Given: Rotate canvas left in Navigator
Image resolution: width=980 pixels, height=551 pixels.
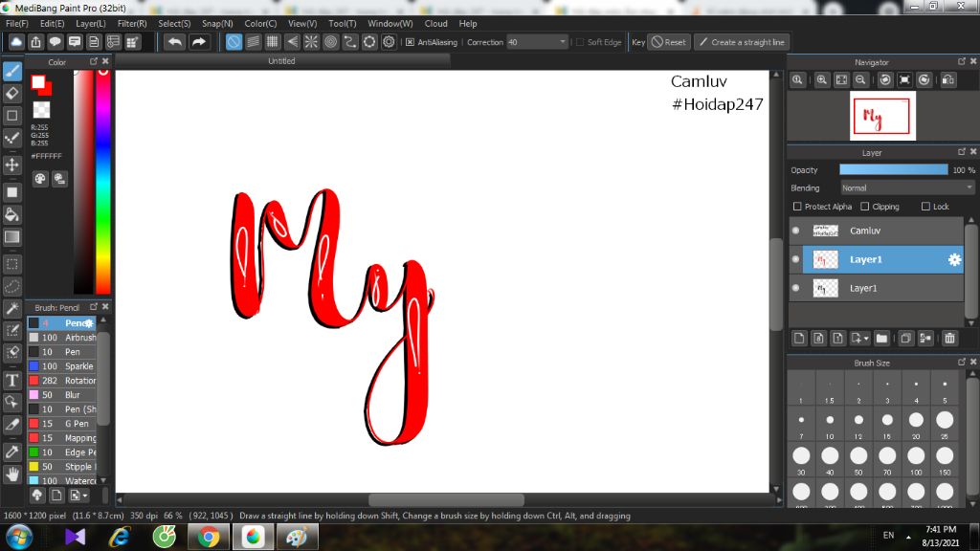Looking at the screenshot, I should pyautogui.click(x=885, y=80).
